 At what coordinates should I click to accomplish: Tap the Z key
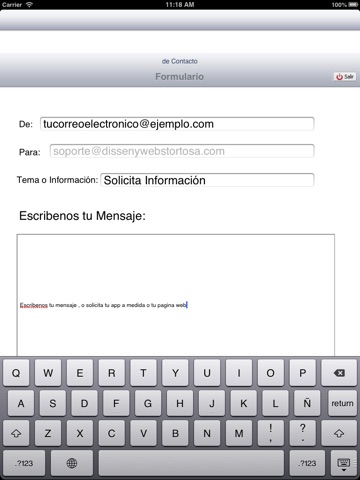48,433
